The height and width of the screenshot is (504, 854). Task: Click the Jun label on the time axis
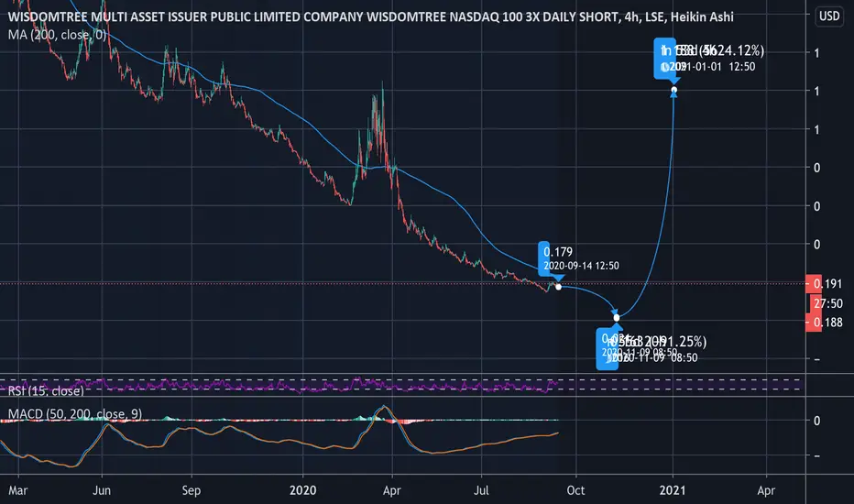pos(102,490)
